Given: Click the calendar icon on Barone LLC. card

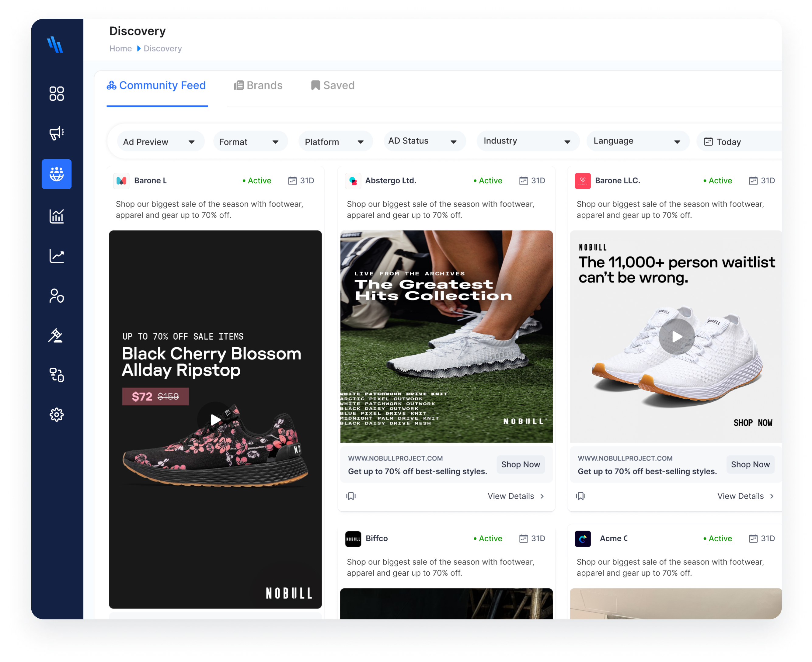Looking at the screenshot, I should point(753,181).
